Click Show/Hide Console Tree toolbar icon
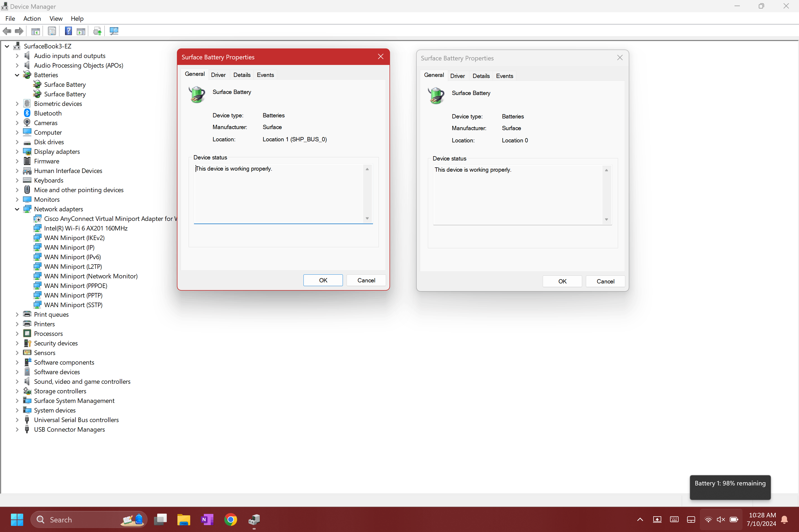This screenshot has width=799, height=532. (35, 31)
